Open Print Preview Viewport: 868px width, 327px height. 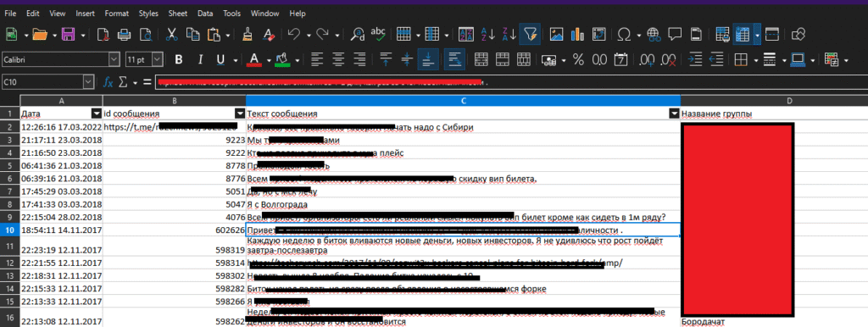click(146, 34)
